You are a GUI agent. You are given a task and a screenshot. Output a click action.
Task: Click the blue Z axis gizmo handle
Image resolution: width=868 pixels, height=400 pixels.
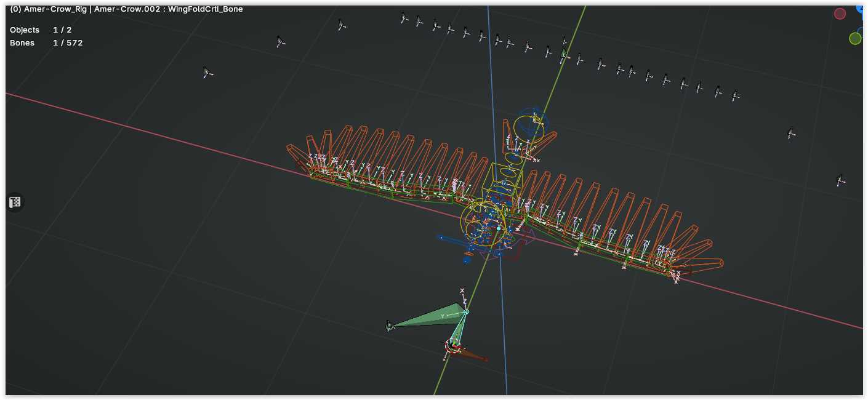861,9
